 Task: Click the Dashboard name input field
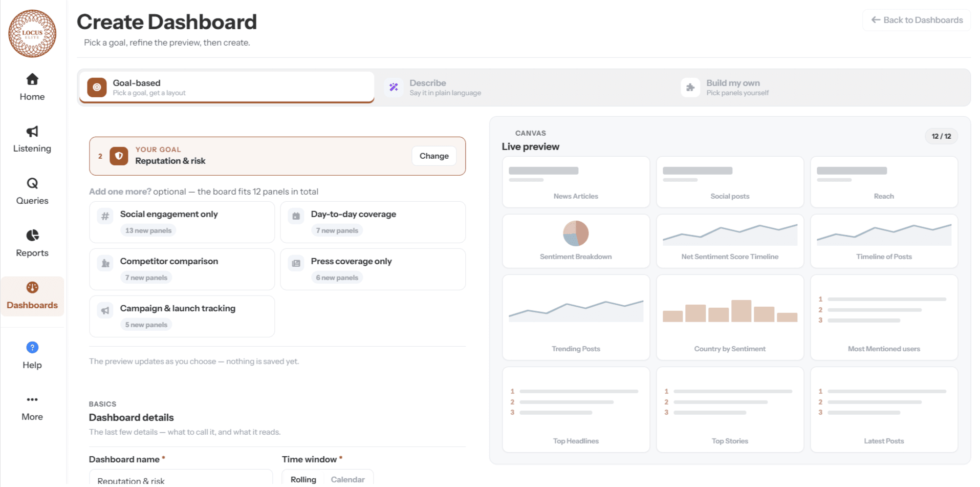[x=181, y=478]
